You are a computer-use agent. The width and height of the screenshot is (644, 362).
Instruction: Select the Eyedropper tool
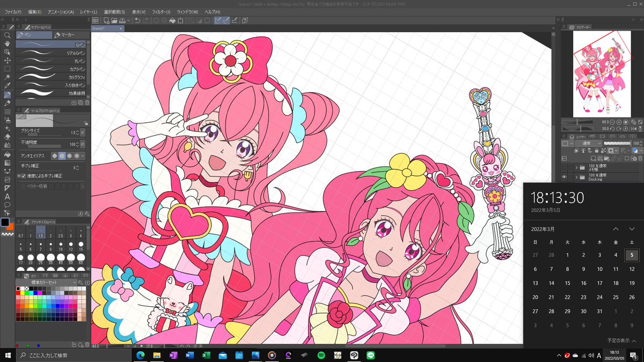pyautogui.click(x=7, y=86)
